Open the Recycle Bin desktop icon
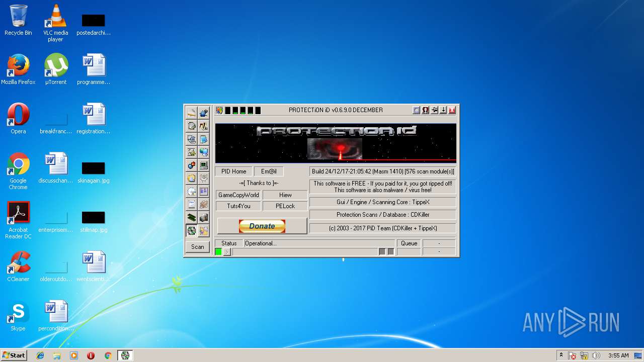The width and height of the screenshot is (644, 362). coord(18,20)
